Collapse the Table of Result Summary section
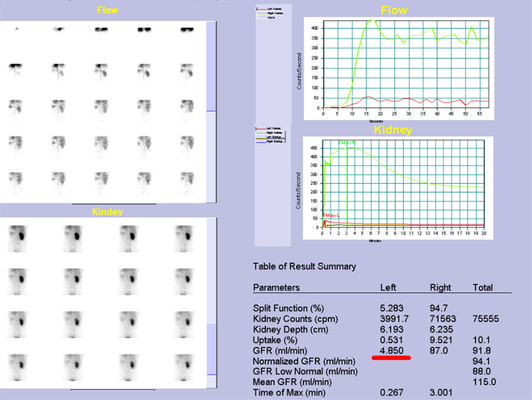 (x=304, y=266)
